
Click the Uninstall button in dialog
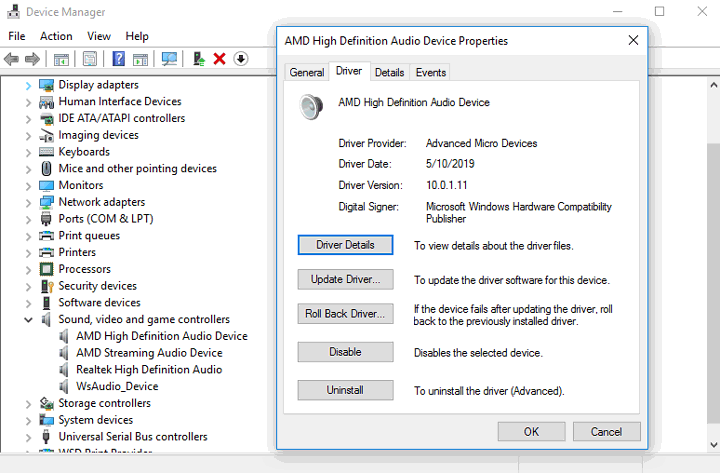coord(345,390)
